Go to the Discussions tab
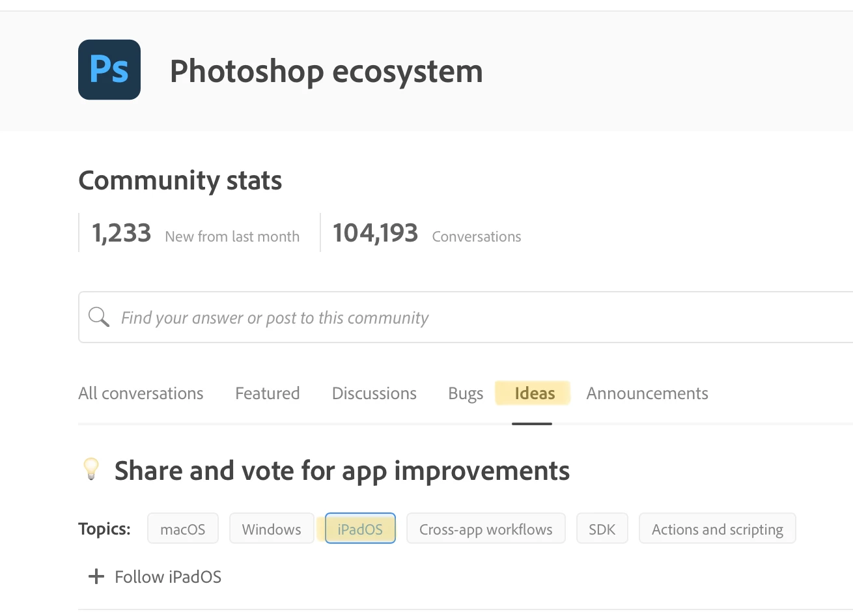Screen dimensions: 853x616 [374, 393]
